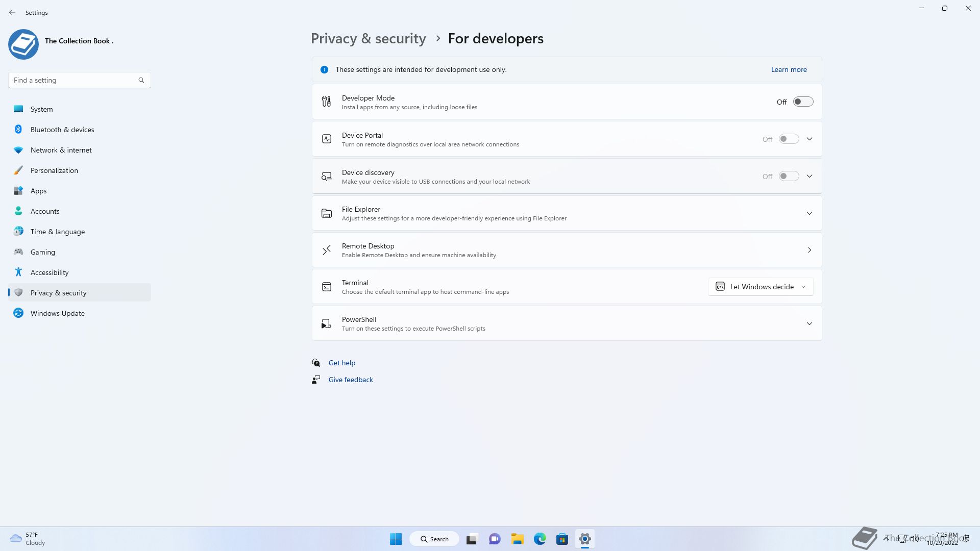This screenshot has width=980, height=551.
Task: Go to Windows Update in the sidebar
Action: [57, 313]
